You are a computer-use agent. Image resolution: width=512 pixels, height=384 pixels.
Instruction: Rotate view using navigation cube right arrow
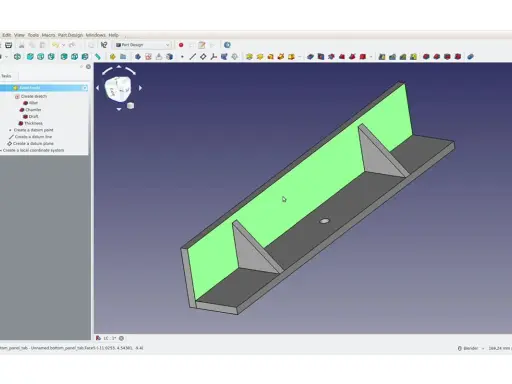click(x=140, y=88)
